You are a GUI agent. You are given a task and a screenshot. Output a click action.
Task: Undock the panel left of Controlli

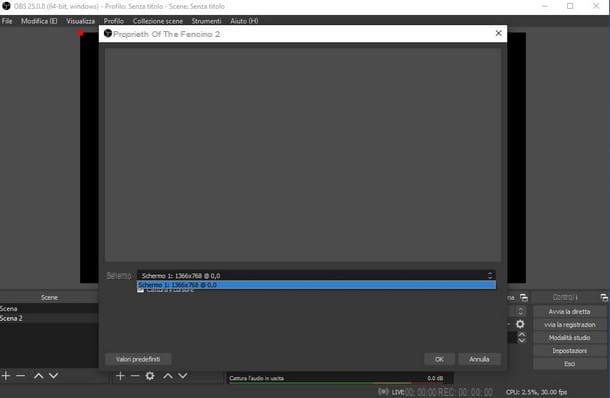pos(524,298)
